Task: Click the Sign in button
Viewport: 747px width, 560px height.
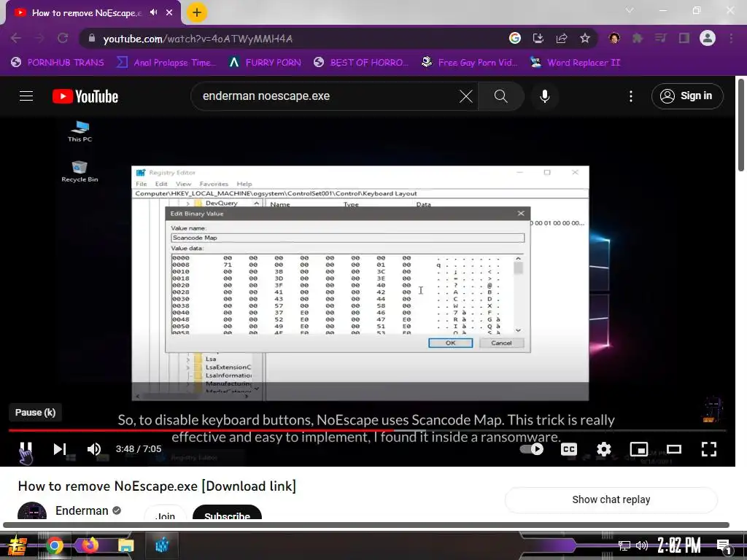Action: coord(687,96)
